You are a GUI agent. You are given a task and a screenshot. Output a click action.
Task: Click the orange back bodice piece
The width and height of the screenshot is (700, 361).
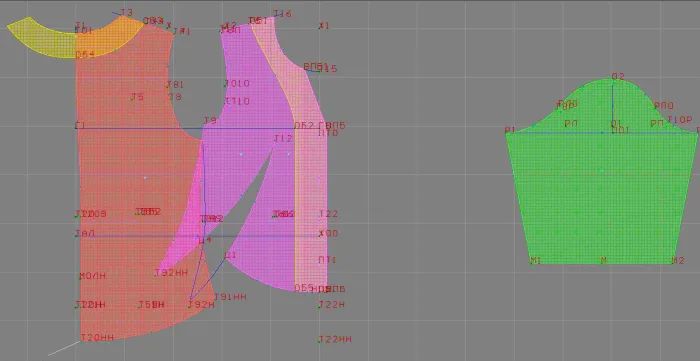coord(134,178)
